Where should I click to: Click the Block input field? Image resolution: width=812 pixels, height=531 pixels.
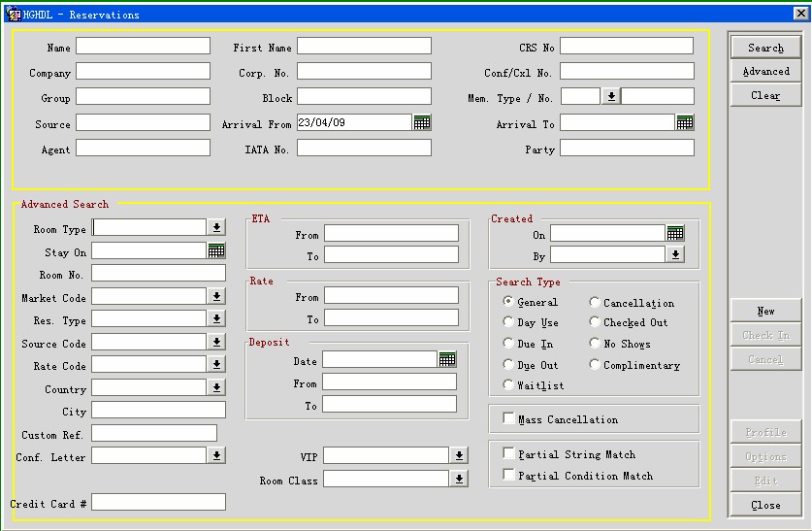click(364, 96)
